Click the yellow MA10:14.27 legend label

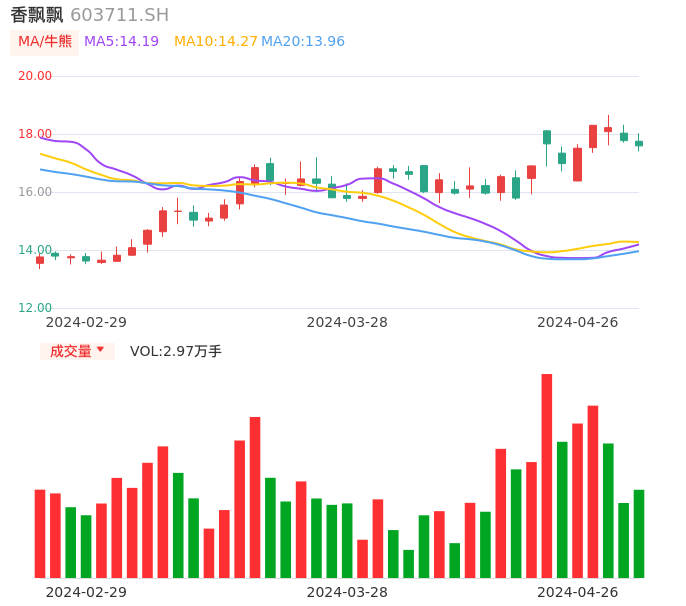[x=215, y=42]
